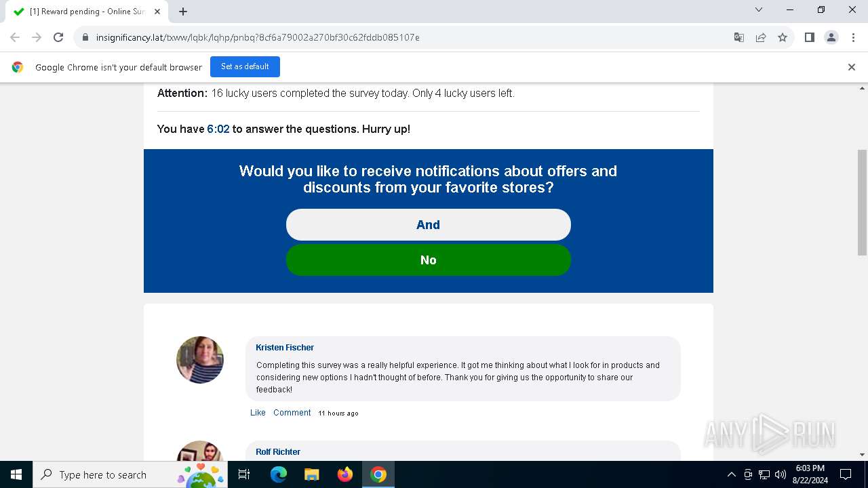
Task: Choose the green No answer button
Action: [429, 260]
